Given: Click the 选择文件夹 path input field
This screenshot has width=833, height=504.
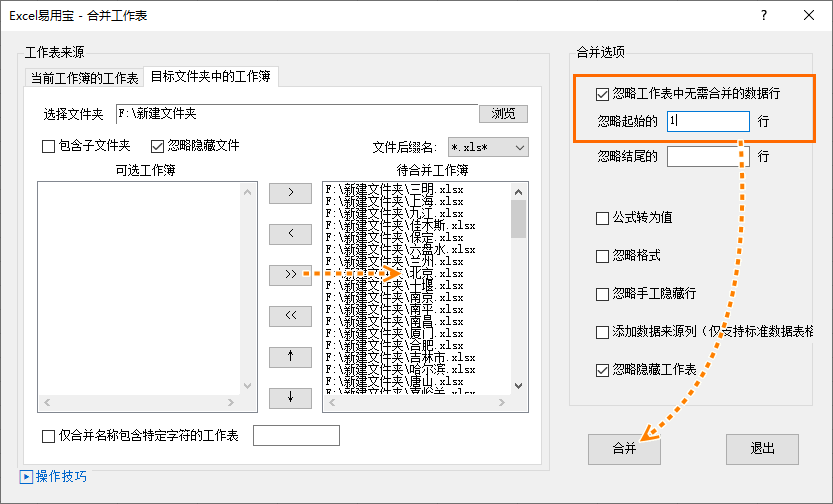Looking at the screenshot, I should [x=297, y=114].
